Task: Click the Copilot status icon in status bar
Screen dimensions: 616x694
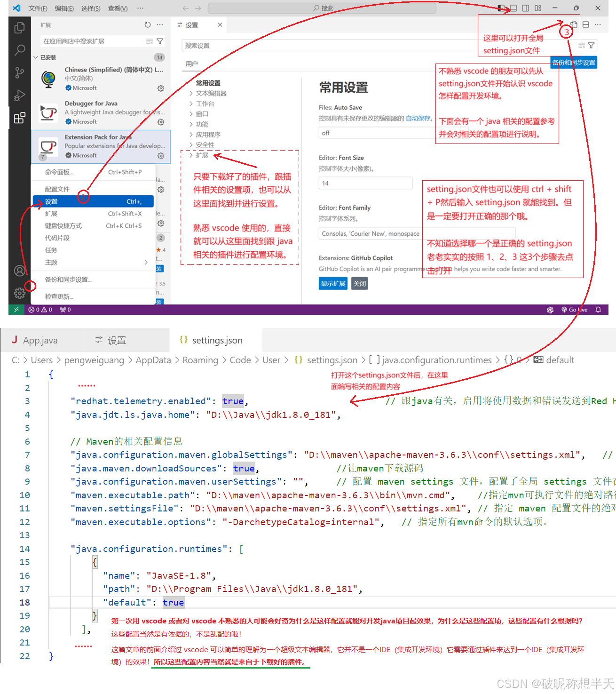Action: click(550, 310)
